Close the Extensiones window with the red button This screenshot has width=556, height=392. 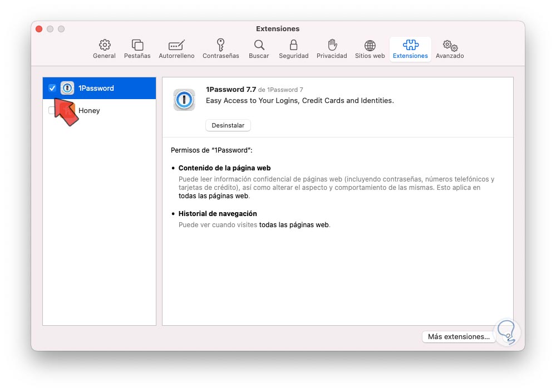click(x=39, y=29)
